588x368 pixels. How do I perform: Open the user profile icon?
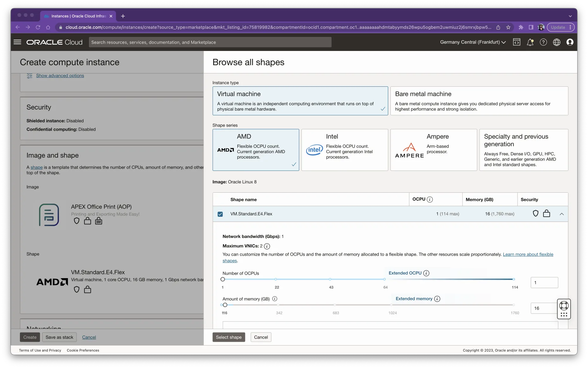click(x=570, y=42)
